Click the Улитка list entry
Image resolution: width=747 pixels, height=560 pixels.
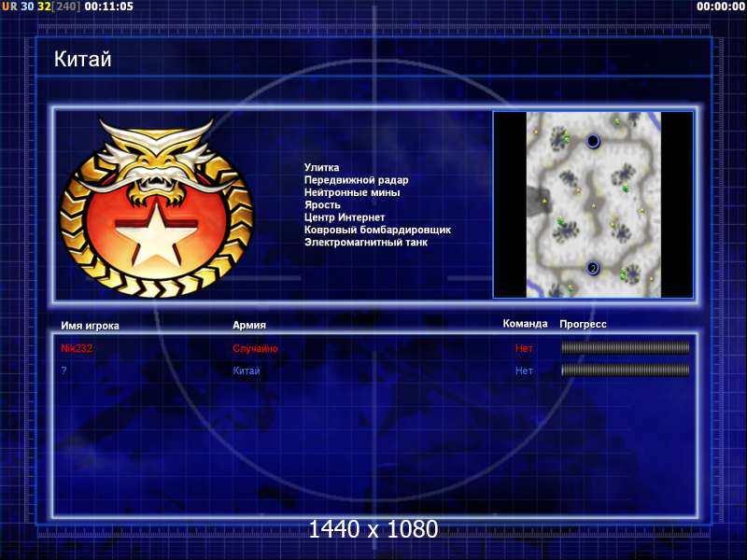[321, 168]
